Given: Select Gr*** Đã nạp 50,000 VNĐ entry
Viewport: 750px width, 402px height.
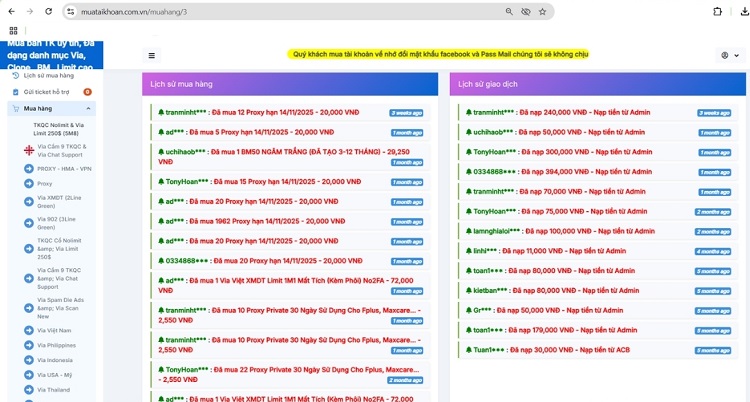Looking at the screenshot, I should (x=598, y=310).
